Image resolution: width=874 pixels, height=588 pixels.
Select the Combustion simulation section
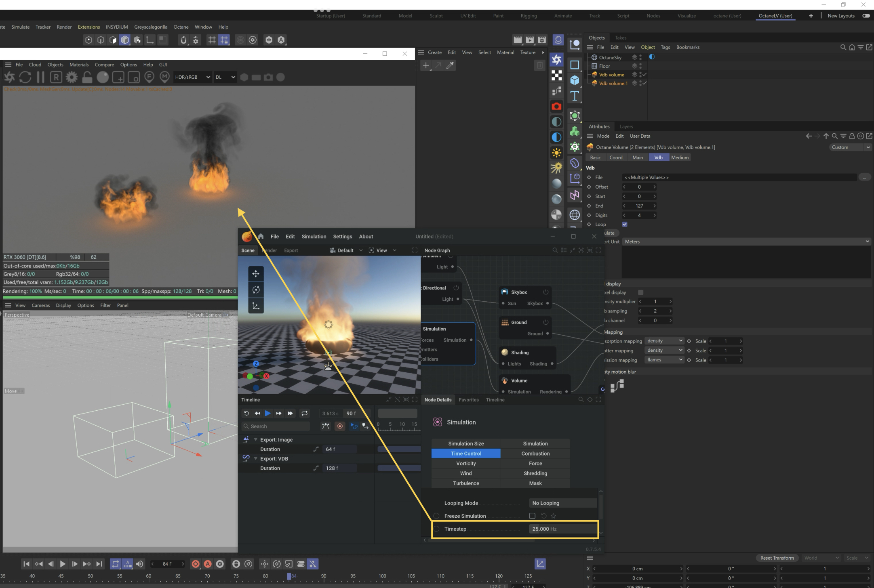click(535, 454)
